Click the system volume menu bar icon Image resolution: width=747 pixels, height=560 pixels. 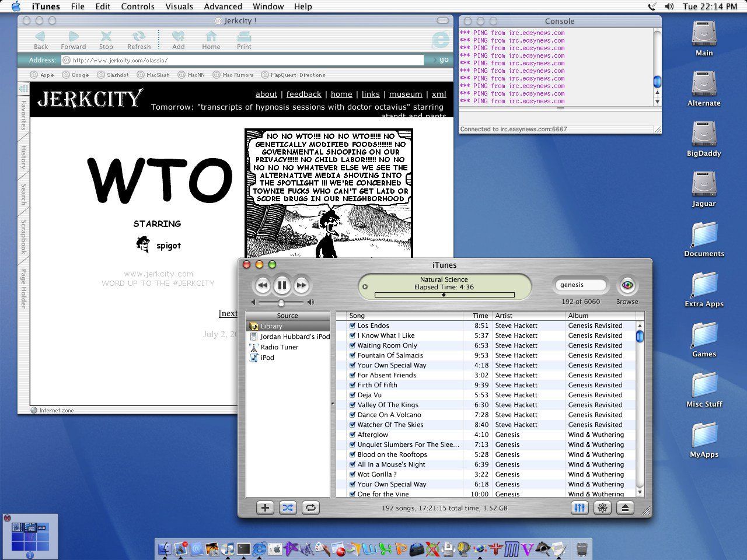(x=669, y=6)
